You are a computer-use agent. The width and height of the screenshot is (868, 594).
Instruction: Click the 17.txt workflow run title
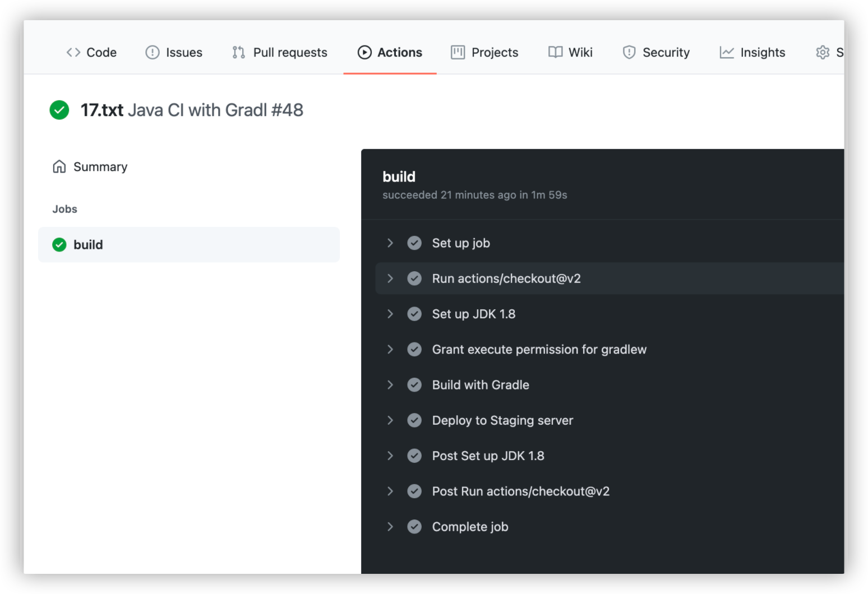[x=192, y=110]
